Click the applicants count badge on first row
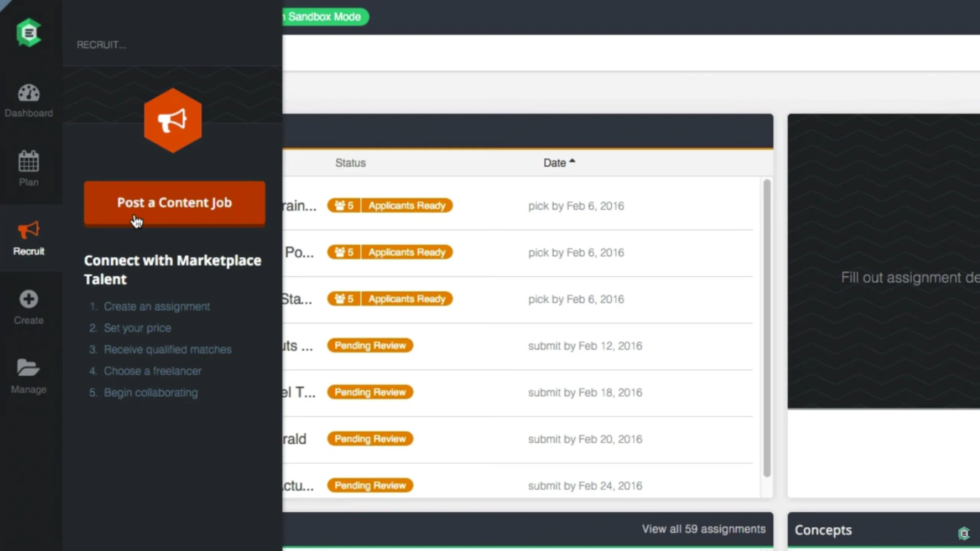This screenshot has height=551, width=980. point(344,205)
